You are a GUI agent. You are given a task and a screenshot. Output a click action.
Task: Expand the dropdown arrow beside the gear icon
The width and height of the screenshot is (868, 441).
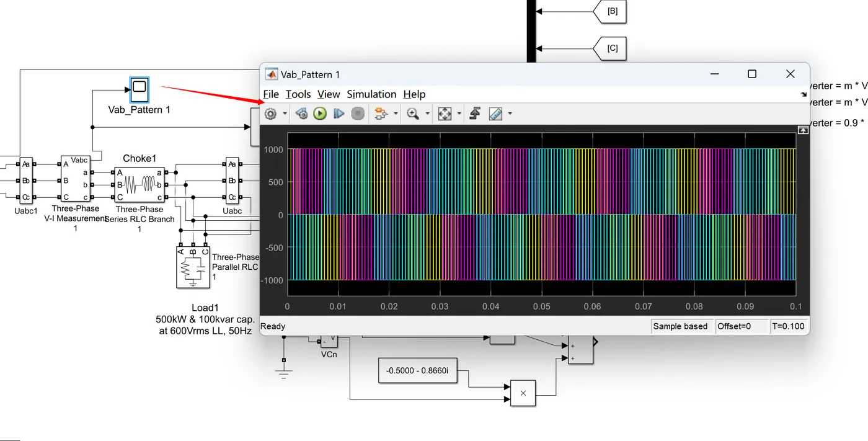pyautogui.click(x=285, y=114)
